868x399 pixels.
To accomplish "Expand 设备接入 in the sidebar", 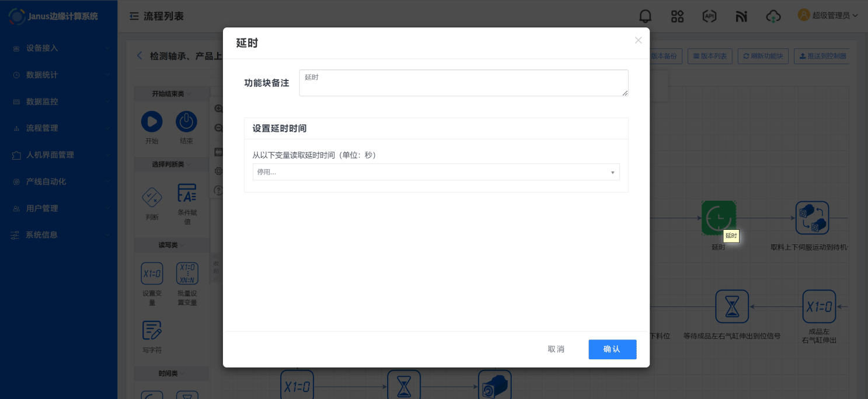I will [x=58, y=48].
